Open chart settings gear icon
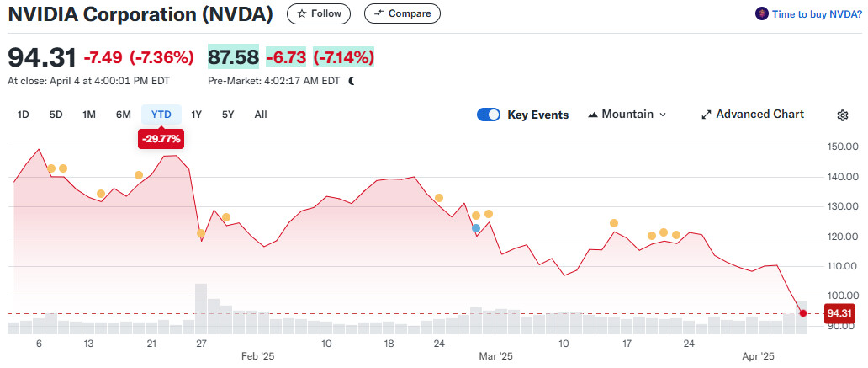 click(843, 115)
